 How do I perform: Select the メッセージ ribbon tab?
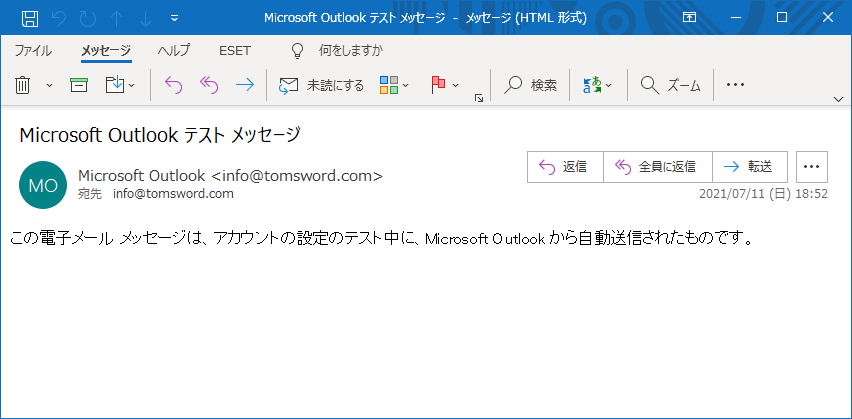[106, 51]
